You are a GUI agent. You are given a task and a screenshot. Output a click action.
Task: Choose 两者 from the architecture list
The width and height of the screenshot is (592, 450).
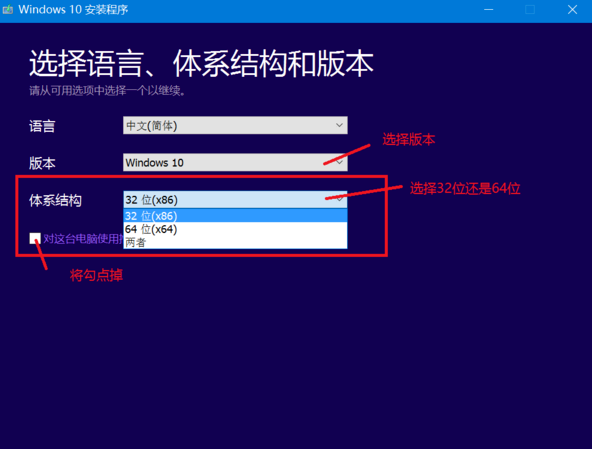coord(235,242)
